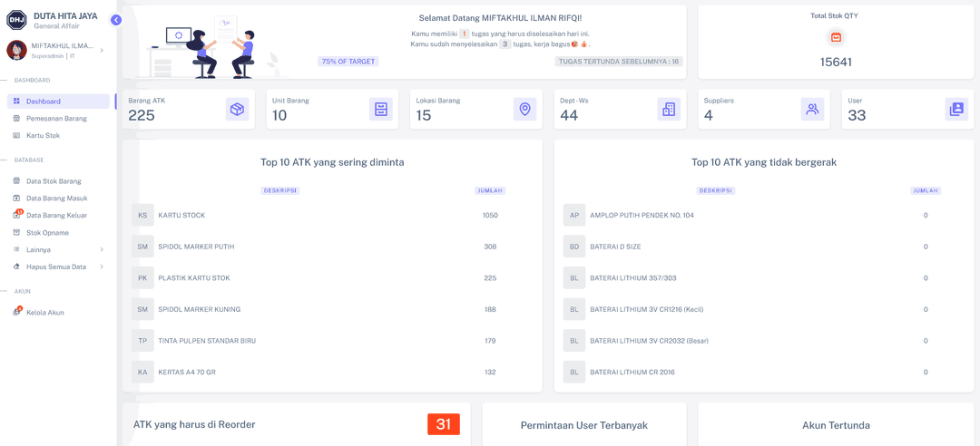980x446 pixels.
Task: Click the Total Stok QTY red icon
Action: [x=836, y=37]
